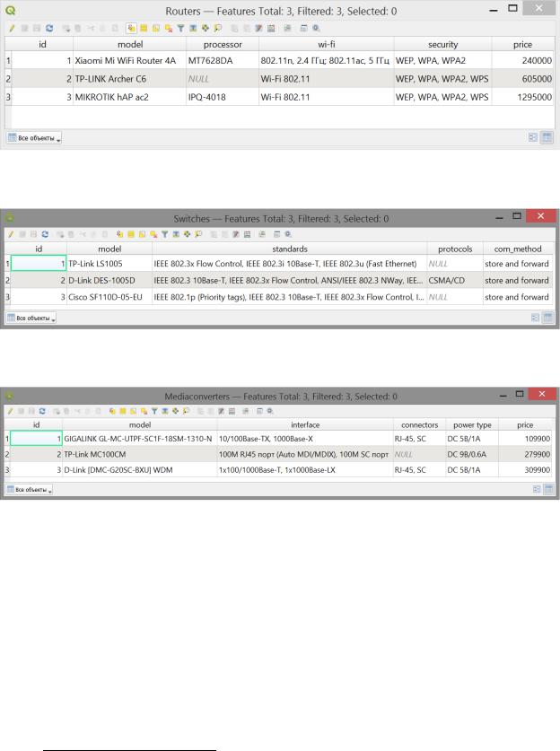
Task: Switch Switches window to form view
Action: point(535,318)
